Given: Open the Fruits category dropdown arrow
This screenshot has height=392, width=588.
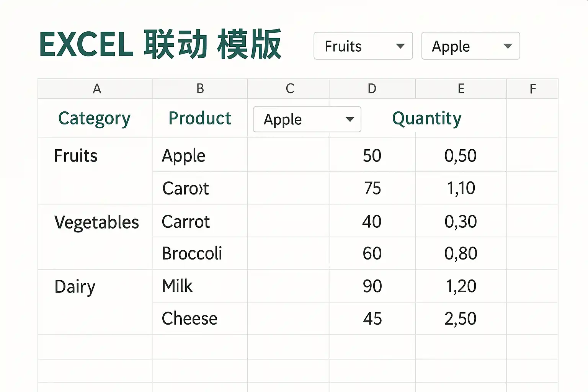Looking at the screenshot, I should pyautogui.click(x=400, y=46).
